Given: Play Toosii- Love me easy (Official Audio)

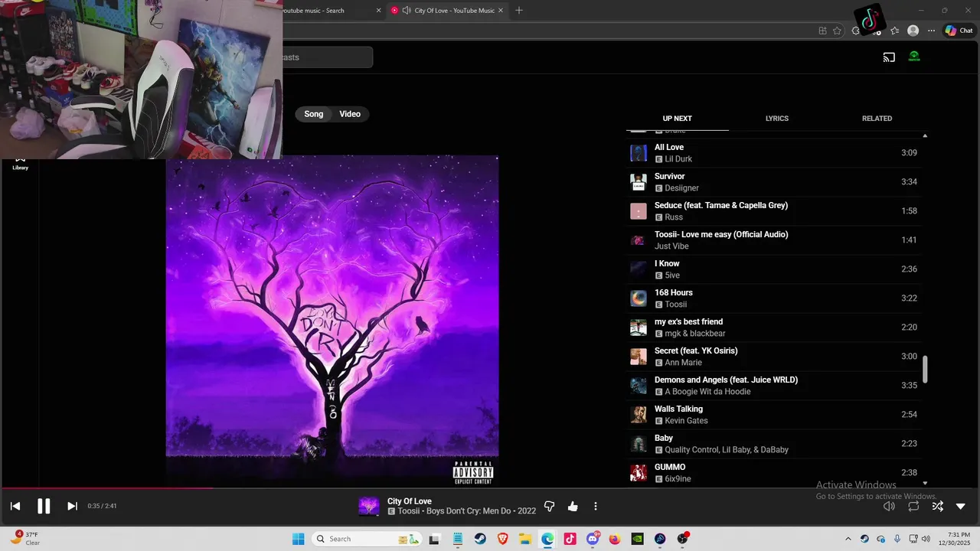Looking at the screenshot, I should click(775, 240).
